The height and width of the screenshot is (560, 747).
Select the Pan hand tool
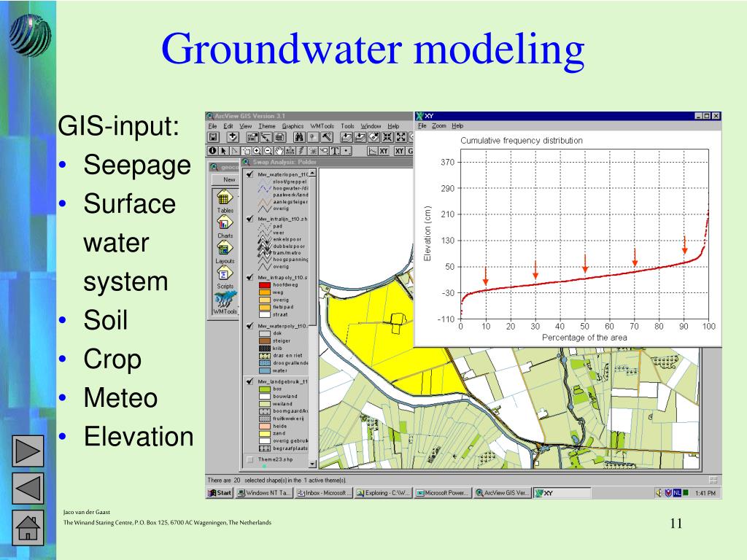(279, 150)
